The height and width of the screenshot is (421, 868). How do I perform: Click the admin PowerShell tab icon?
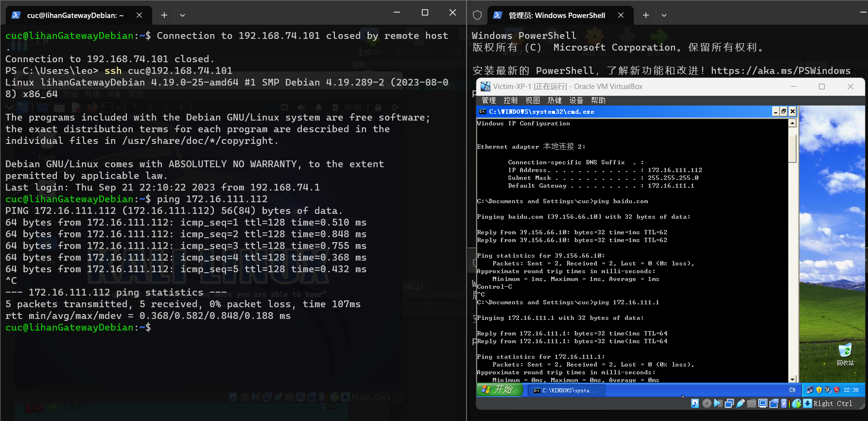[x=497, y=15]
